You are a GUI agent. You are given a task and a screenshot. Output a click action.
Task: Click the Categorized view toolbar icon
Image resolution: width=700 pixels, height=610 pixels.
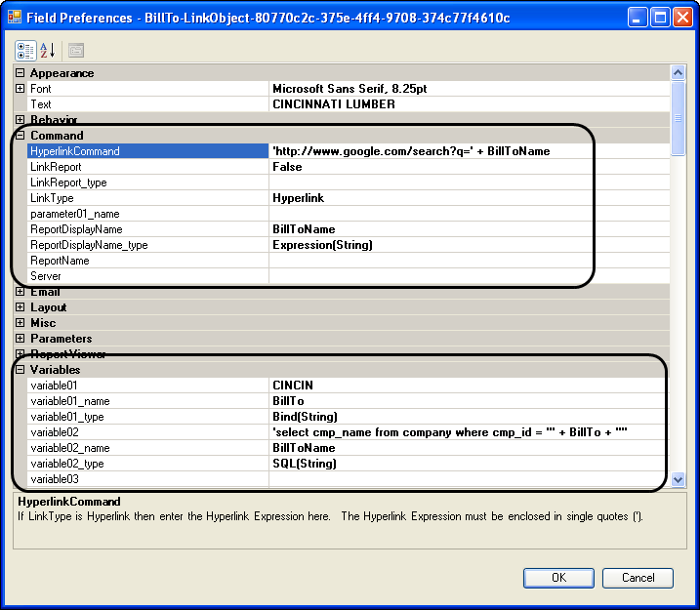click(x=25, y=51)
